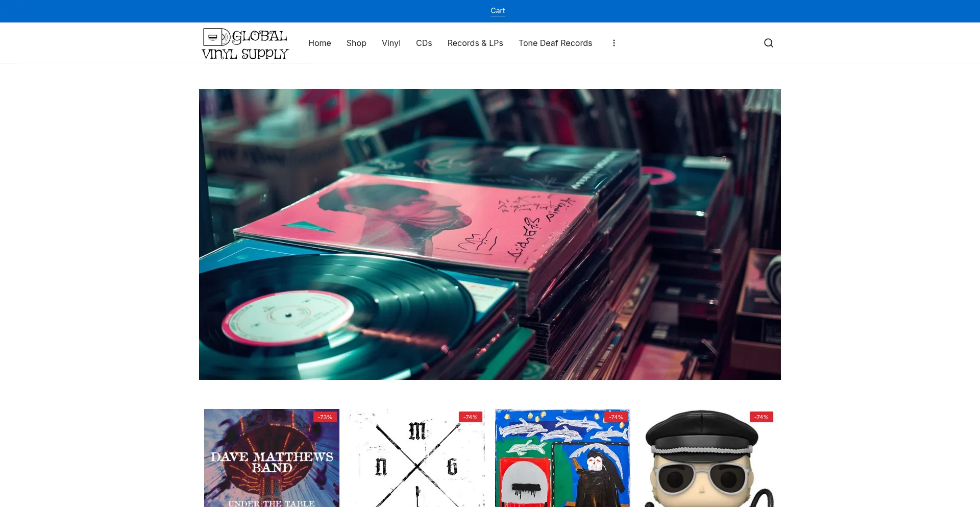Expand the three-dot more menu
This screenshot has width=980, height=507.
(614, 43)
